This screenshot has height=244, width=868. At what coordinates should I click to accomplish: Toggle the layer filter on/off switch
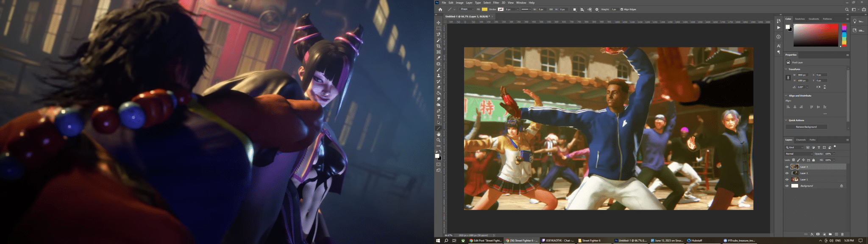coord(835,147)
